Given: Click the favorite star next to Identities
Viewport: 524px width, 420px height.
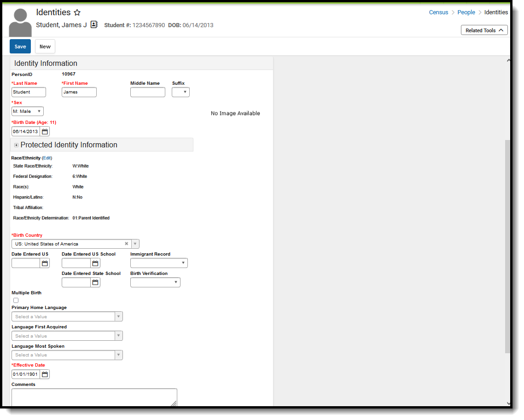Looking at the screenshot, I should [x=77, y=12].
